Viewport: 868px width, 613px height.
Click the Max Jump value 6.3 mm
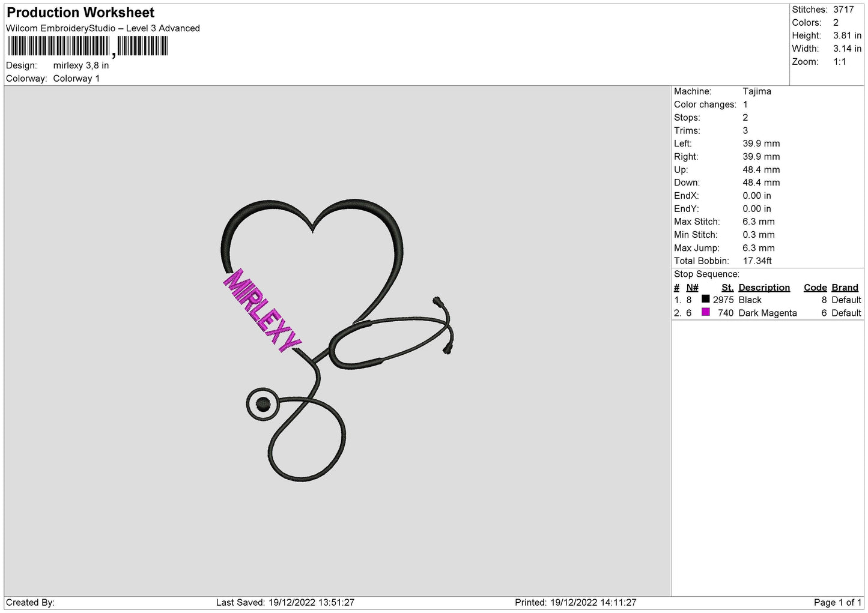tap(759, 248)
